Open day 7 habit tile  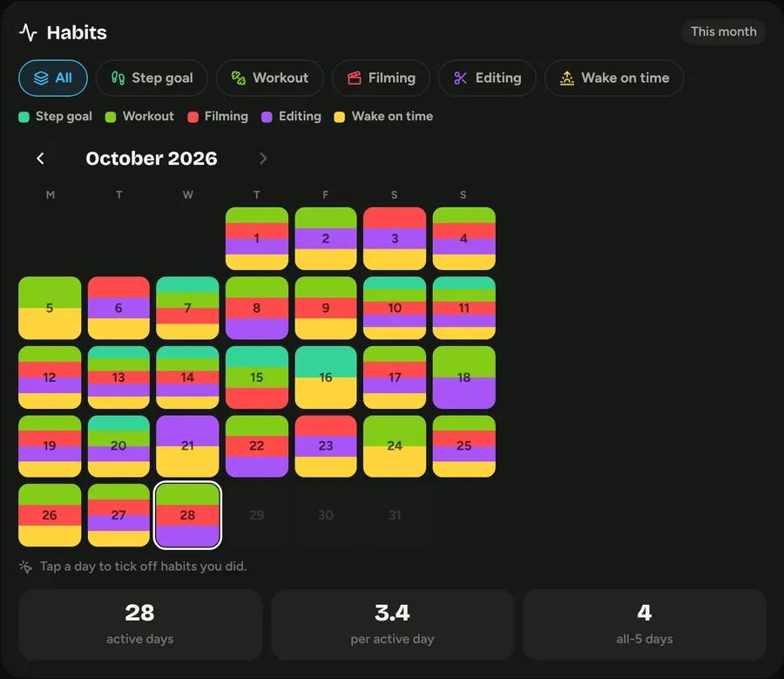[187, 308]
